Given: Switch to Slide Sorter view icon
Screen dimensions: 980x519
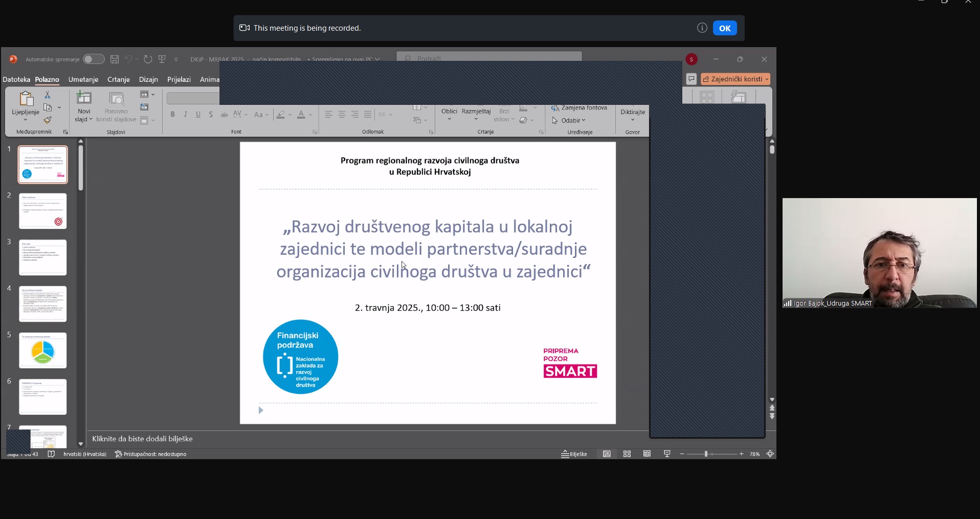Looking at the screenshot, I should click(627, 454).
